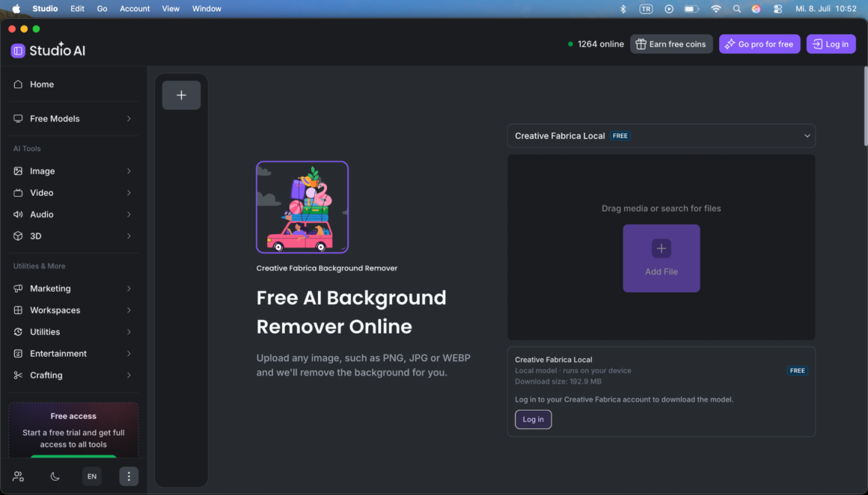Click the Video tool icon in sidebar
The height and width of the screenshot is (495, 868).
pos(18,192)
